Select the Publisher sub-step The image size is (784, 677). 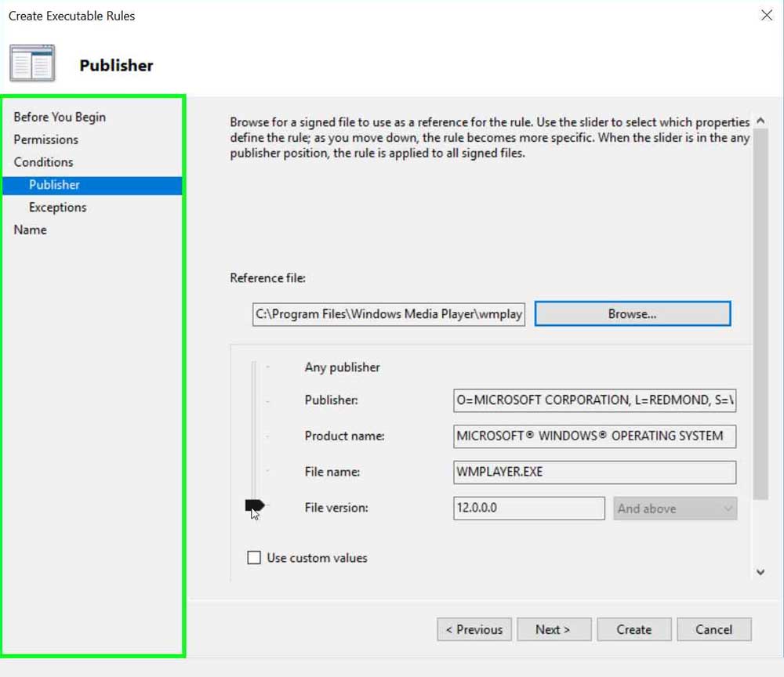click(54, 185)
